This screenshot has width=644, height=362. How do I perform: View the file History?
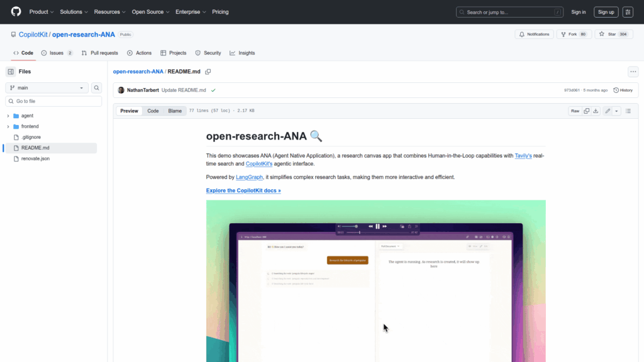(623, 90)
